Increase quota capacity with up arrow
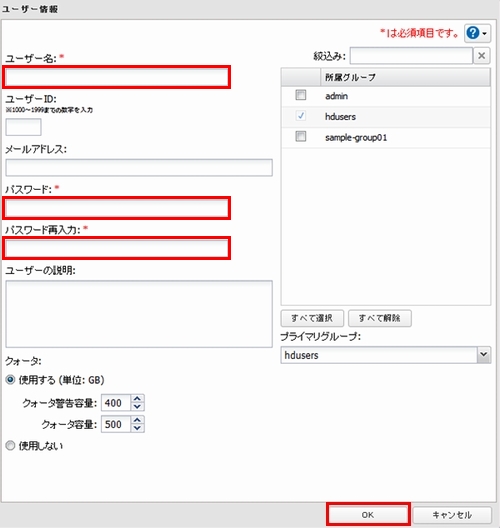 [x=137, y=420]
